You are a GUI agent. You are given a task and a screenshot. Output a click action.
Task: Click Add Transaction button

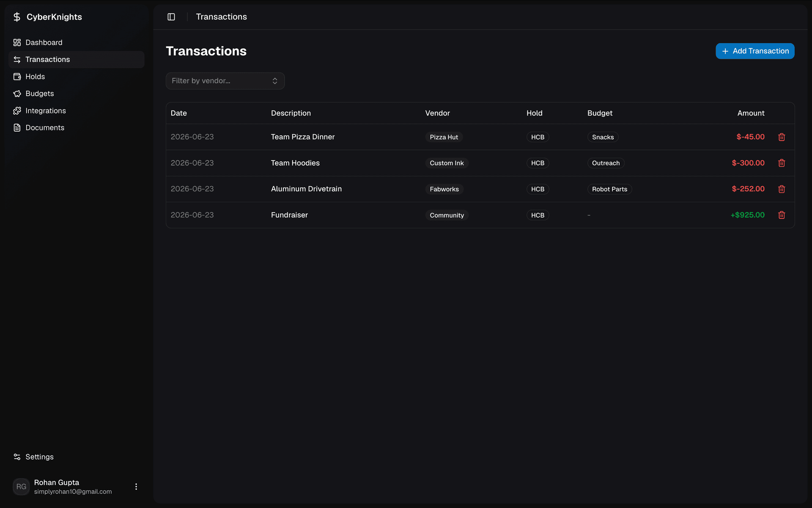pos(755,51)
